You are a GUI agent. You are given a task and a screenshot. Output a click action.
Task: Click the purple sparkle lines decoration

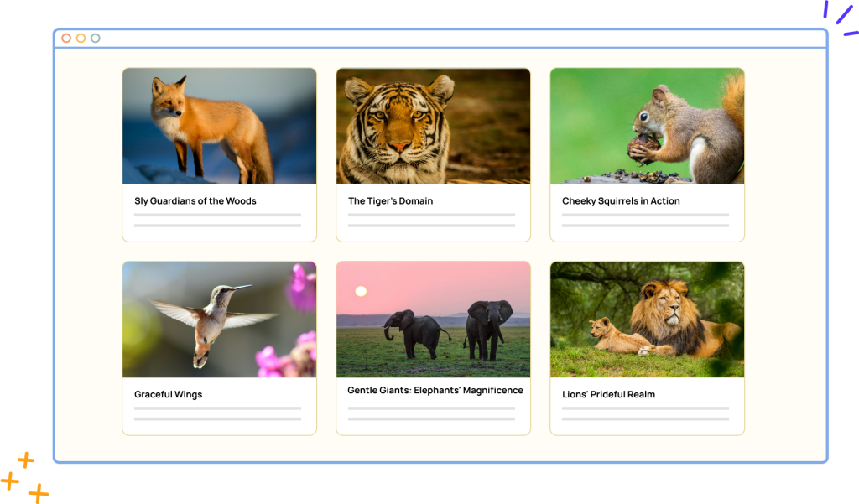pos(839,18)
